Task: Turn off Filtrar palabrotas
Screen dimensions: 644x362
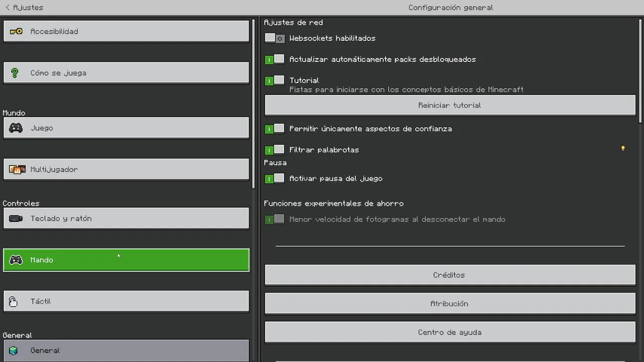Action: point(275,150)
